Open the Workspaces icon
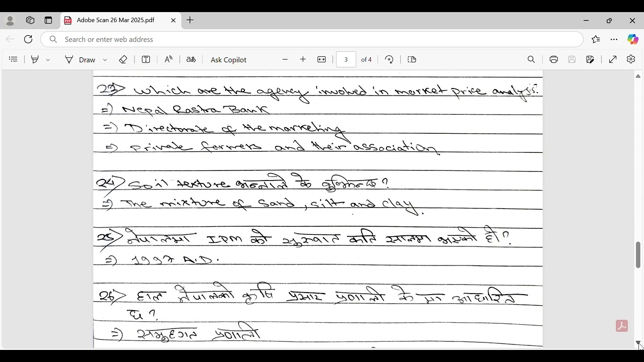The image size is (644, 362). (x=30, y=21)
